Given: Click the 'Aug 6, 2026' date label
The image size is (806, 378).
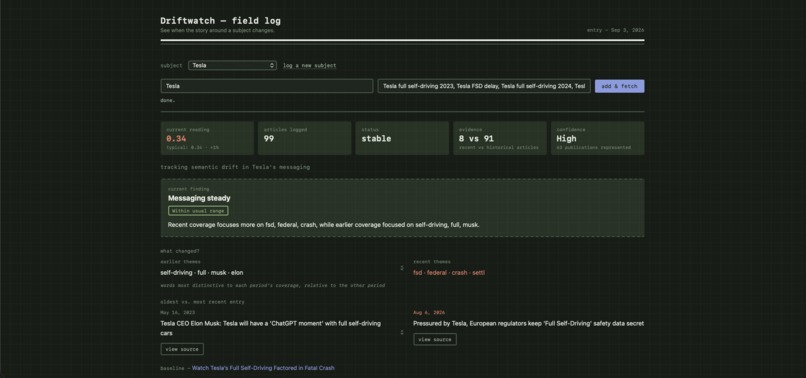Looking at the screenshot, I should tap(429, 312).
